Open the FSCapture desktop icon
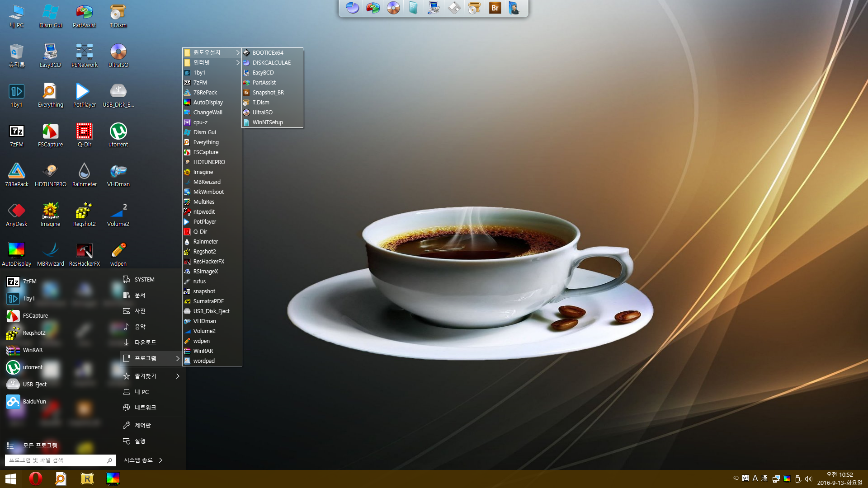868x488 pixels. [50, 136]
